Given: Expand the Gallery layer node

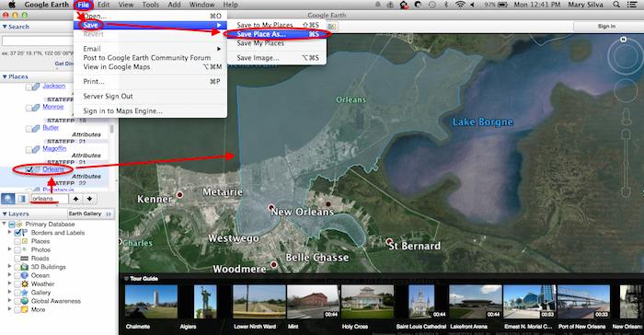Looking at the screenshot, I should (10, 293).
